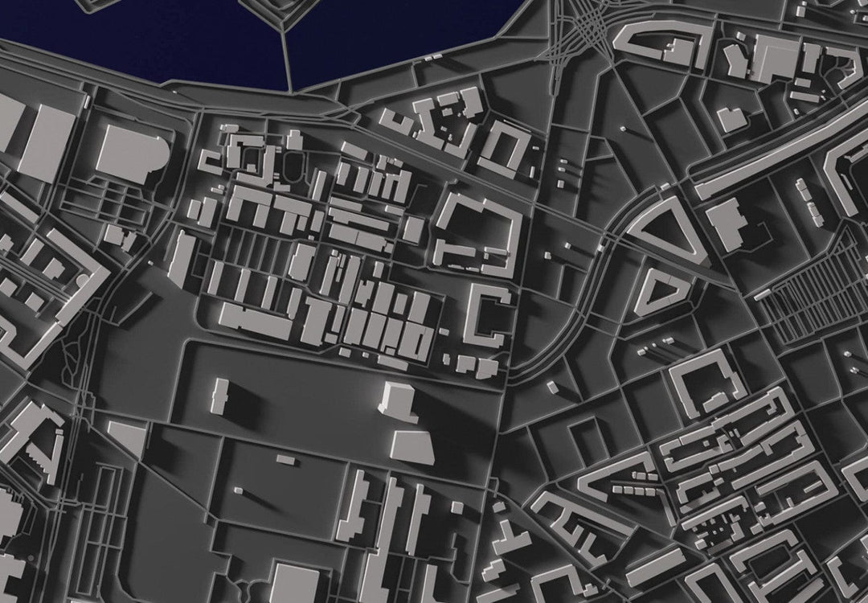Viewport: 868px width, 603px height.
Task: Select the trapezoid building below the tower
Action: 410,445
